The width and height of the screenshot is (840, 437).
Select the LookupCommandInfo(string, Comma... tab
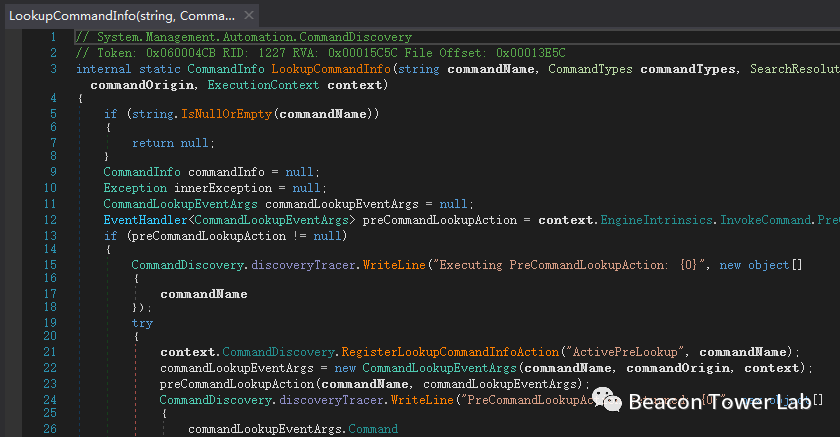[x=120, y=15]
